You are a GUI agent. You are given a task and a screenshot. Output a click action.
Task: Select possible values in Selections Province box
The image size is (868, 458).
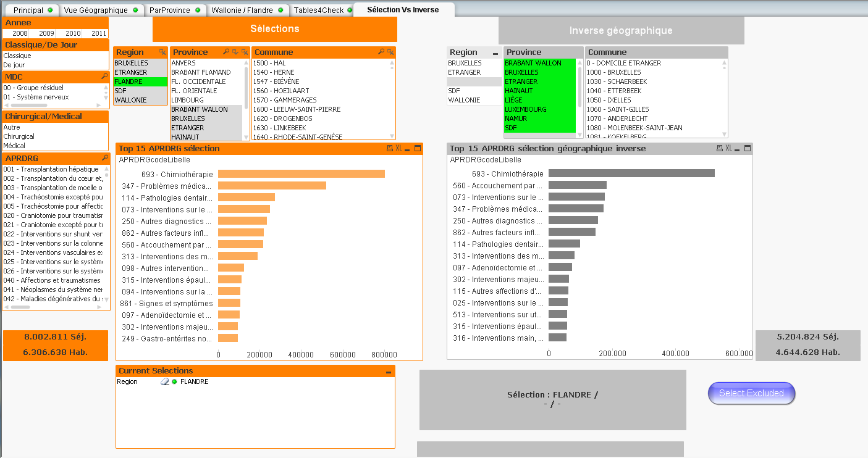coord(235,52)
